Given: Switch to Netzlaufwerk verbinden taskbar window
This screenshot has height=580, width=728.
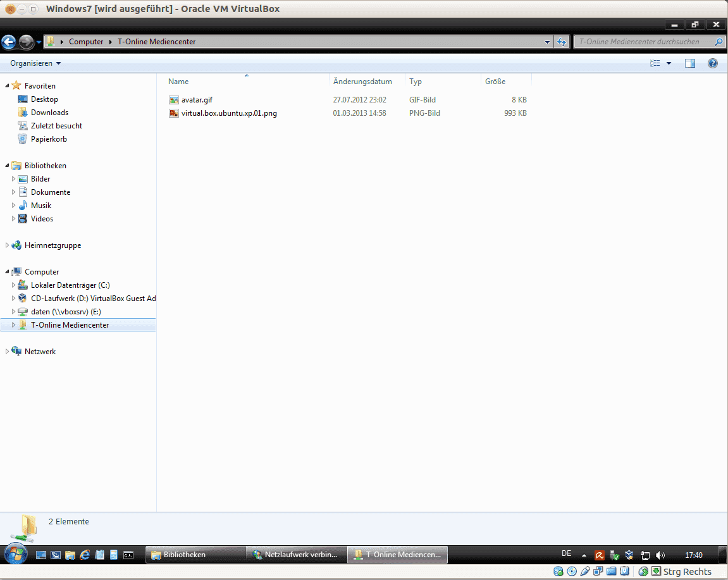Looking at the screenshot, I should (296, 555).
